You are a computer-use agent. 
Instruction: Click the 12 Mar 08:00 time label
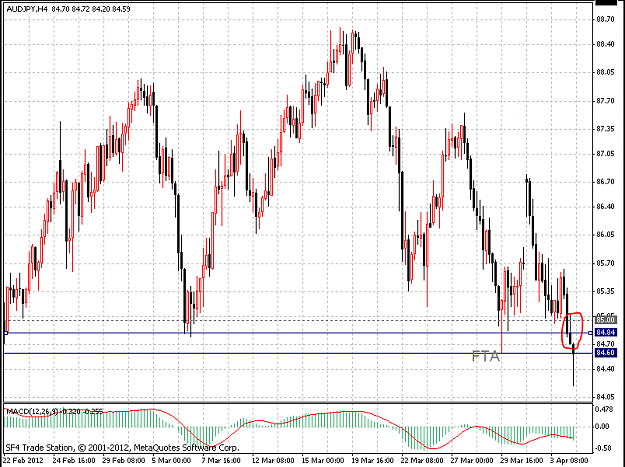point(273,461)
